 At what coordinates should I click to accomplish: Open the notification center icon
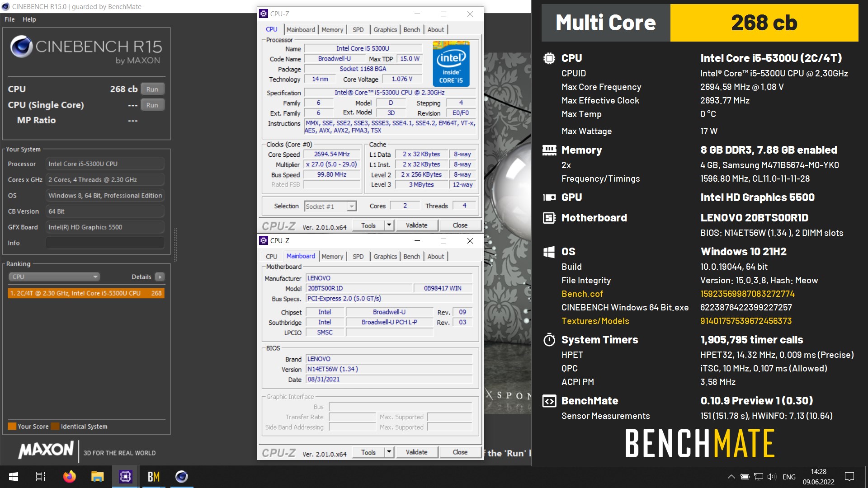point(849,477)
